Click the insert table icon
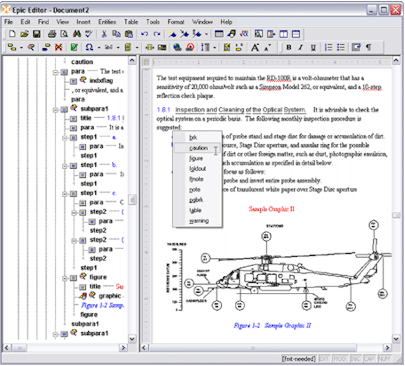 click(x=219, y=34)
